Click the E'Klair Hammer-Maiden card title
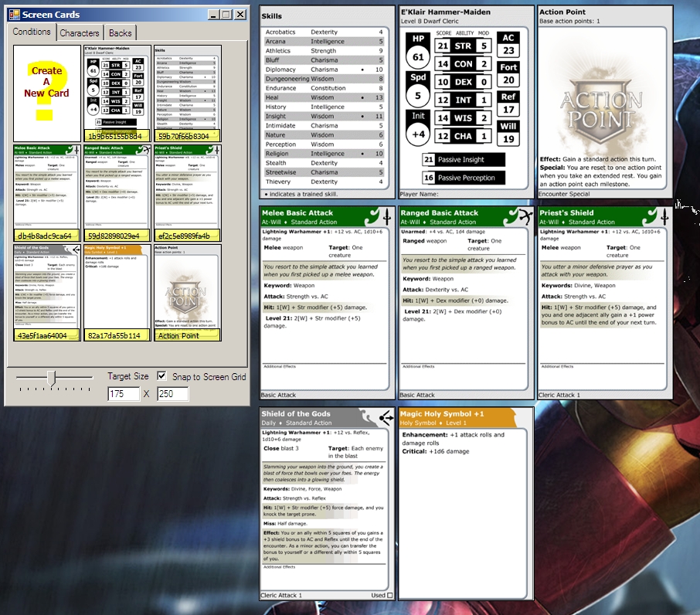Viewport: 700px width, 615px height. (446, 12)
